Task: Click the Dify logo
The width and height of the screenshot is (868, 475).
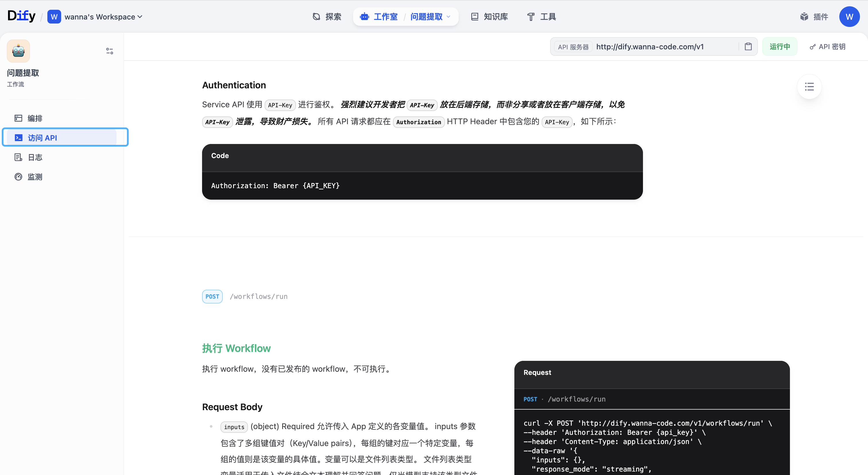Action: pos(21,16)
